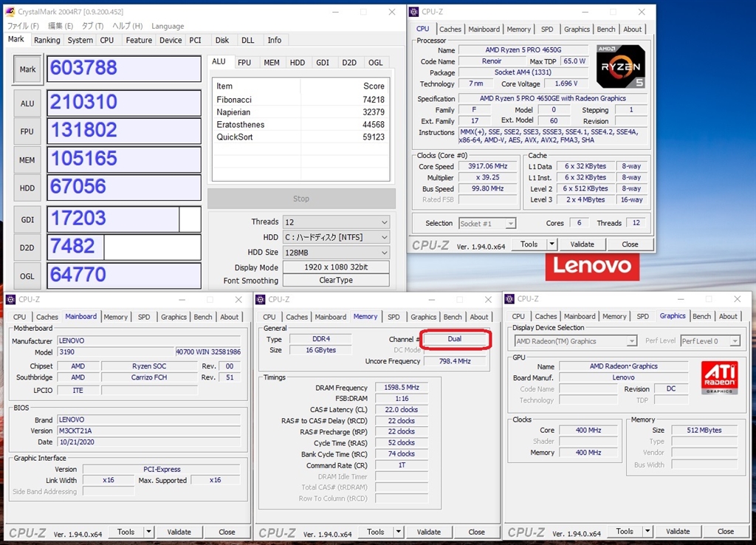Click the top-right CPU-Z window title icon
This screenshot has width=756, height=545.
pyautogui.click(x=413, y=12)
